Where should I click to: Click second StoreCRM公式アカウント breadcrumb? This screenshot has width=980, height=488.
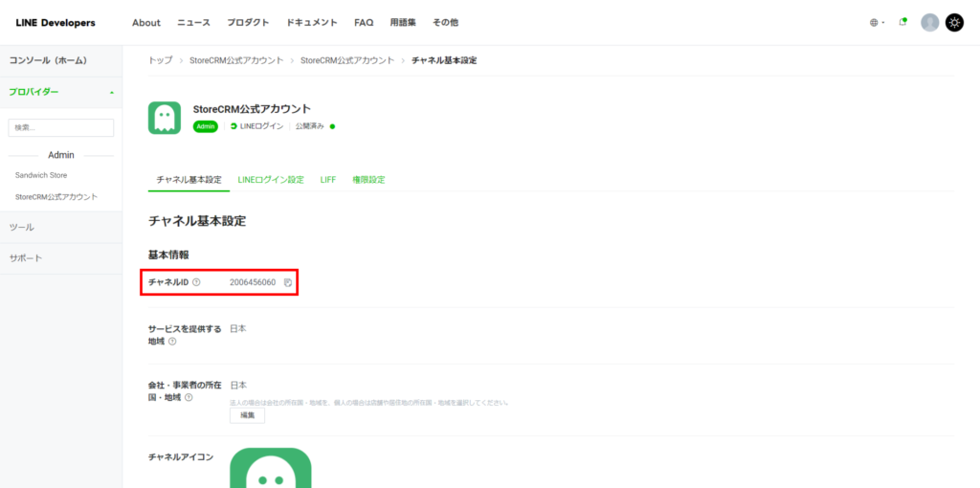coord(347,60)
